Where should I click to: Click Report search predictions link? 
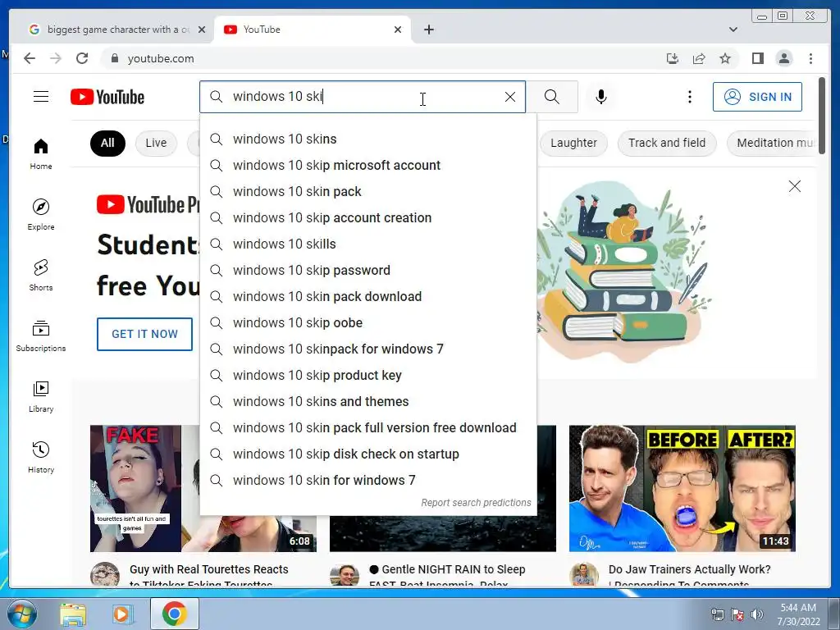pos(476,503)
